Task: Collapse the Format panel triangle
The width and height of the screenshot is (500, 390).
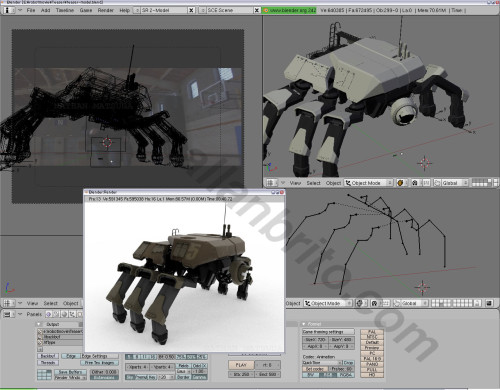Action: coord(304,324)
